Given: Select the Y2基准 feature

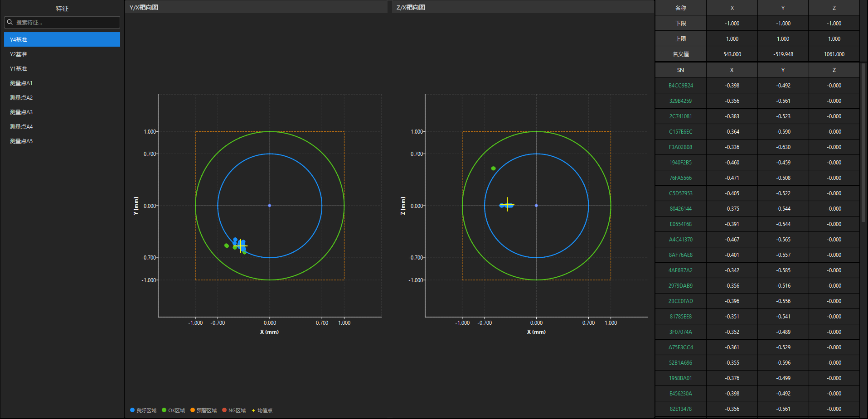Looking at the screenshot, I should (62, 54).
